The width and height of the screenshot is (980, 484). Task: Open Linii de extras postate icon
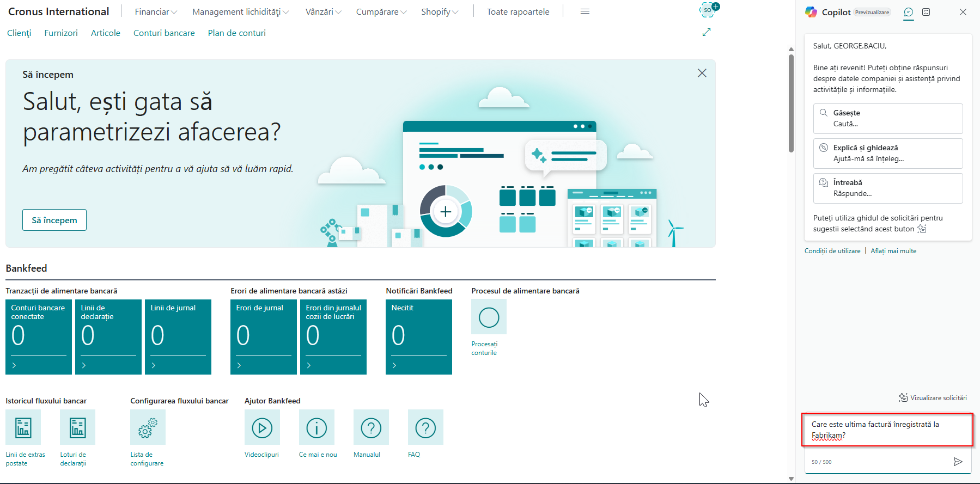23,427
